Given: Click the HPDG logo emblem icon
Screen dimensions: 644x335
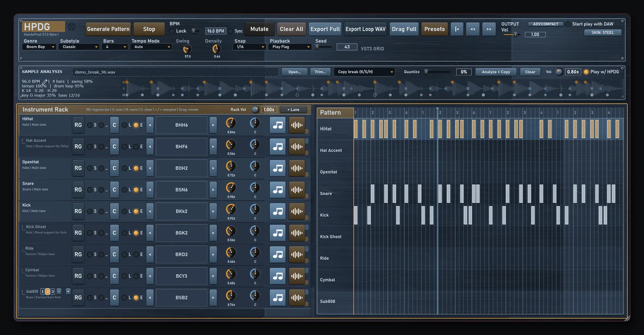Looking at the screenshot, I should pos(72,27).
